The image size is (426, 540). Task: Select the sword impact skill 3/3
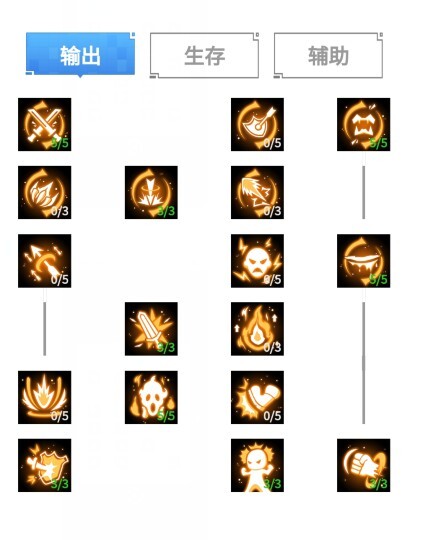coord(151,329)
